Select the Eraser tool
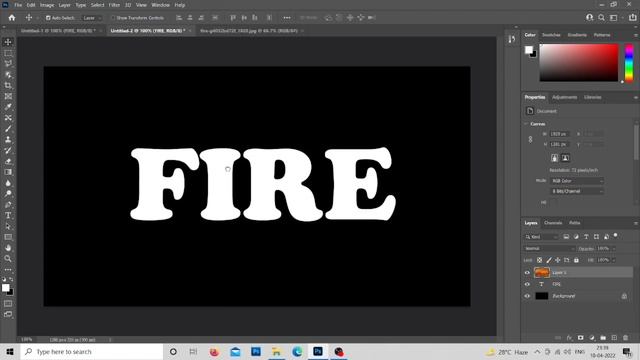The width and height of the screenshot is (640, 360). tap(8, 161)
